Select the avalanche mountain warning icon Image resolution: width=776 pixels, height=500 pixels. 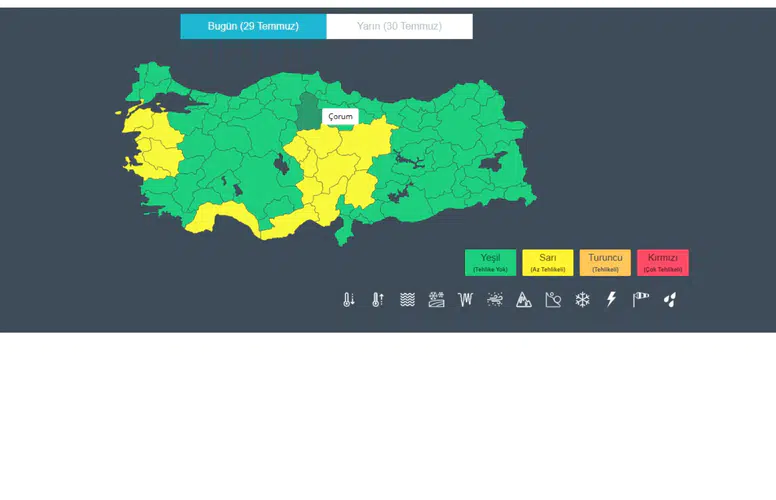click(524, 300)
